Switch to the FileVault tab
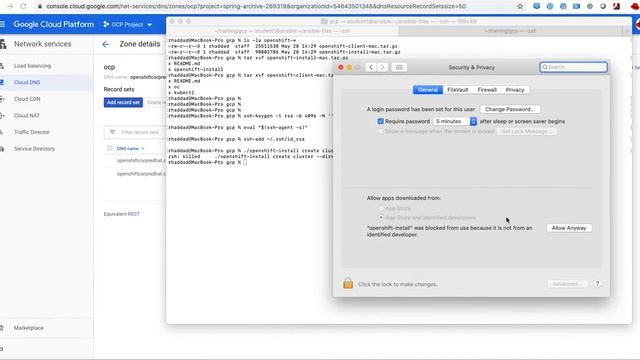Screen dimensions: 640x360 point(458,90)
